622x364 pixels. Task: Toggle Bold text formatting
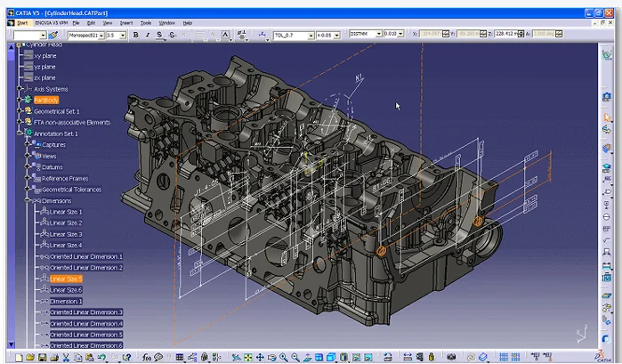(x=135, y=35)
